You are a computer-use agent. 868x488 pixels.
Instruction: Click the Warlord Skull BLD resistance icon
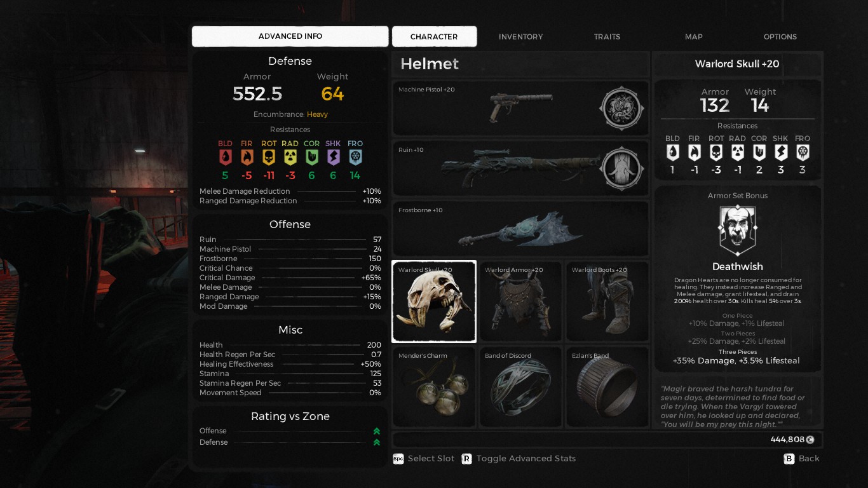point(672,152)
